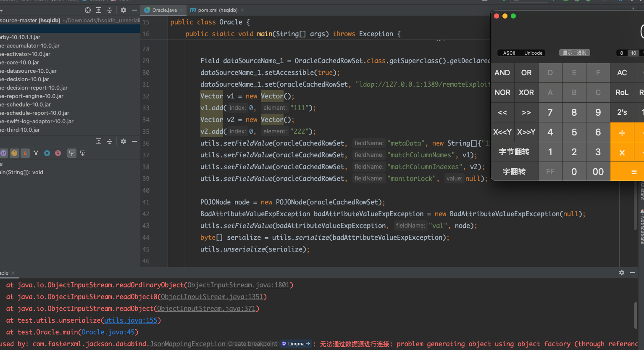The image size is (644, 350).
Task: Open ObjectInputStream.java:1801 stack trace link
Action: pos(238,285)
